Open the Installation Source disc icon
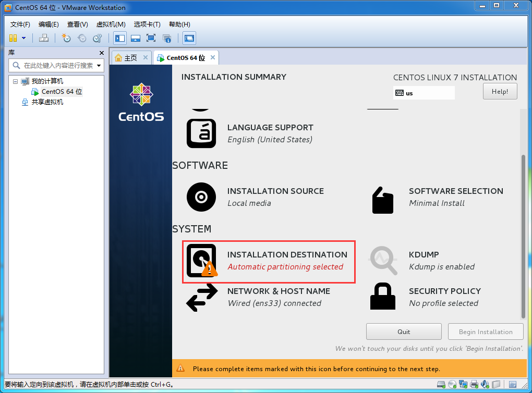Viewport: 532px width, 393px height. click(201, 197)
